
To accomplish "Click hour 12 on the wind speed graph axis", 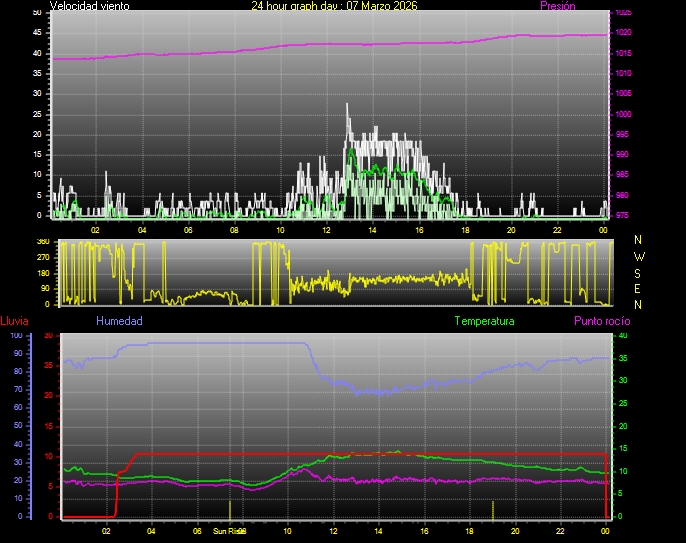I will pos(326,229).
